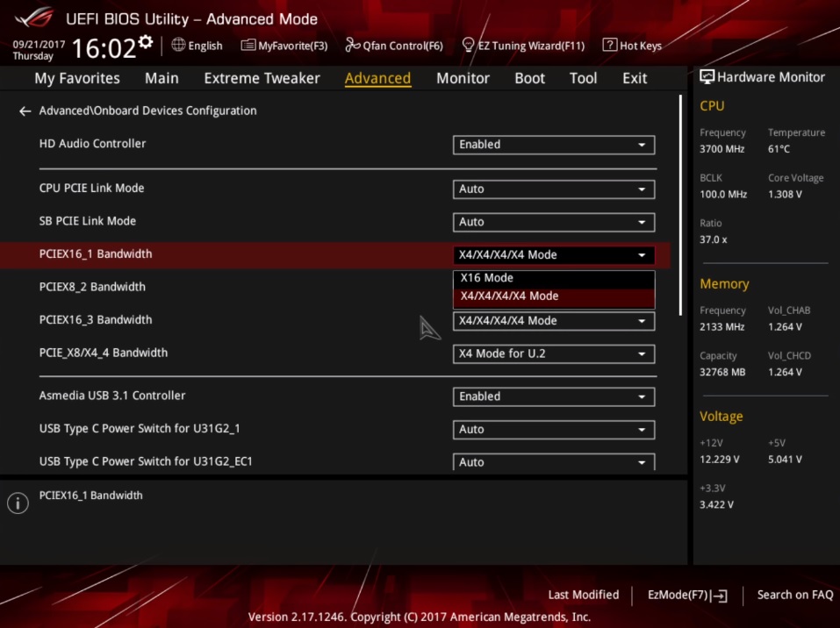This screenshot has height=628, width=840.
Task: Click the CPU temperature value 61°C
Action: (x=779, y=149)
